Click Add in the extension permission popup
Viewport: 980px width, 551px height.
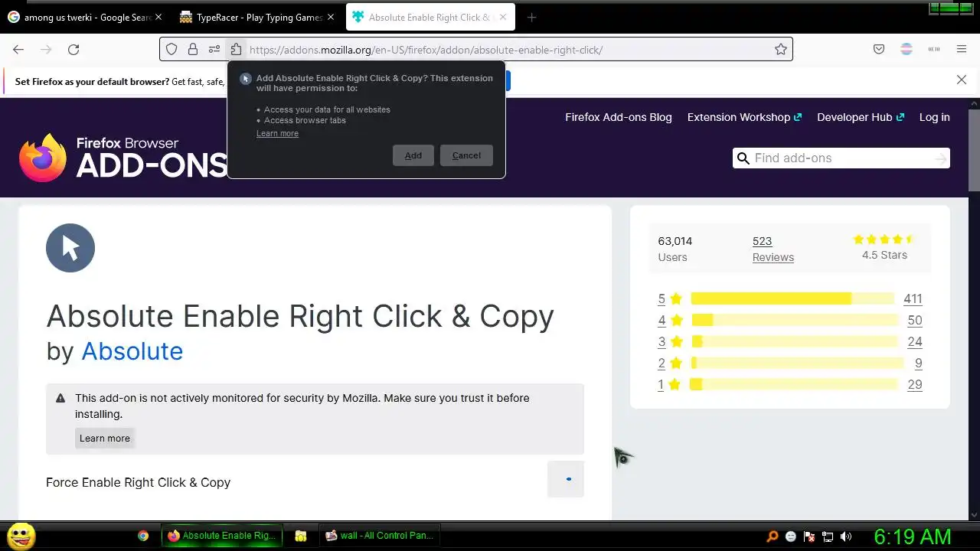point(413,155)
